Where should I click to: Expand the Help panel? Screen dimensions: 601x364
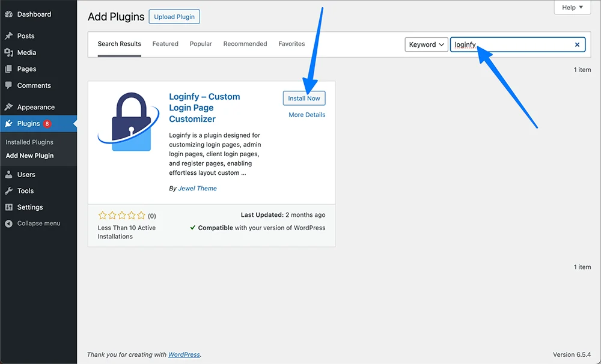[x=572, y=7]
